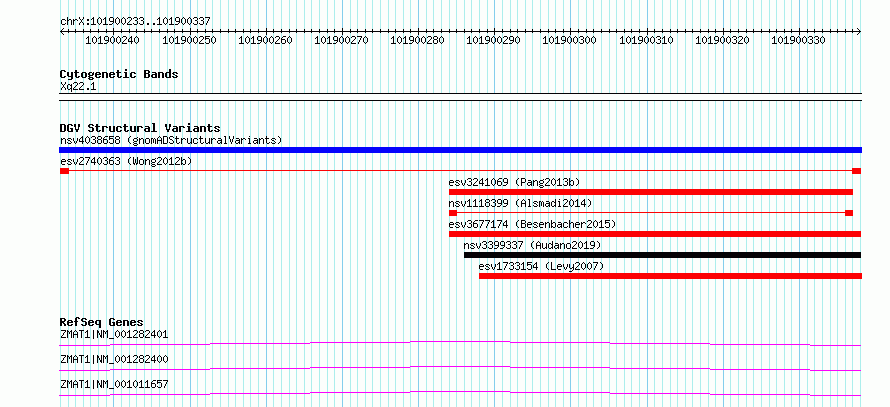Click ruler position 101900250

[189, 40]
